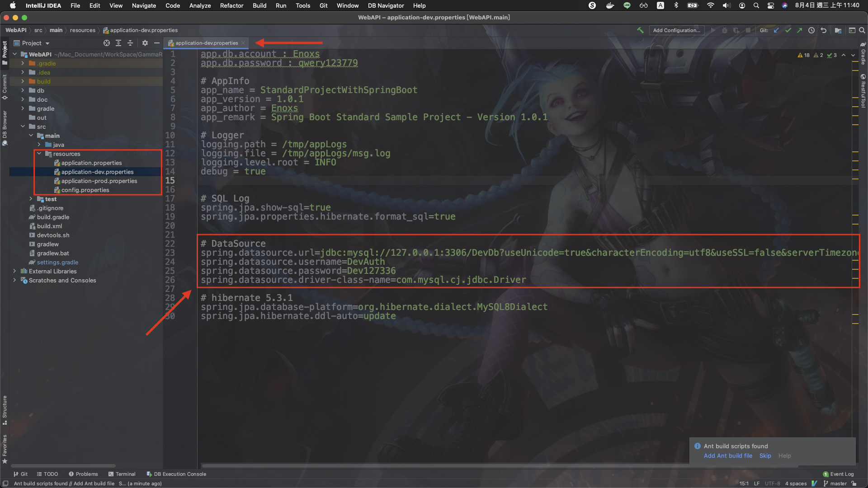Viewport: 868px width, 488px height.
Task: Click the Git Push arrow icon
Action: [799, 30]
